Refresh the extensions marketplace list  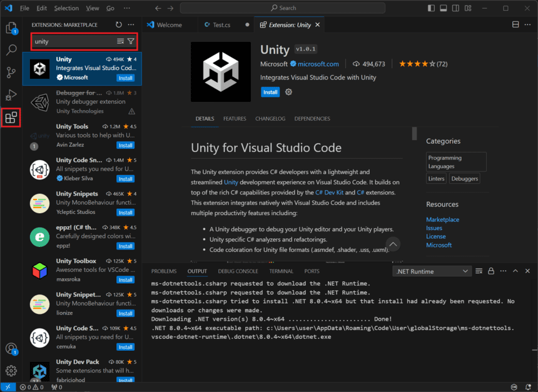[x=119, y=24]
